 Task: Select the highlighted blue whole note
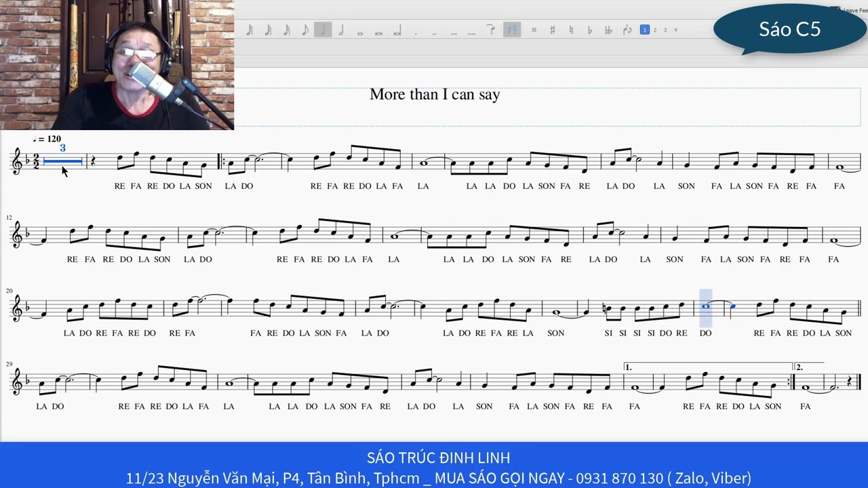(705, 306)
